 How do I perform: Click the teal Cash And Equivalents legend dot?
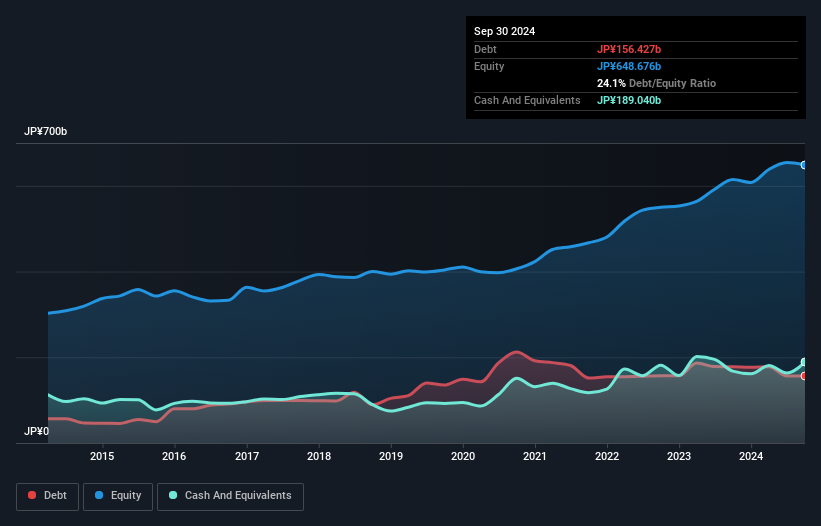tap(173, 495)
